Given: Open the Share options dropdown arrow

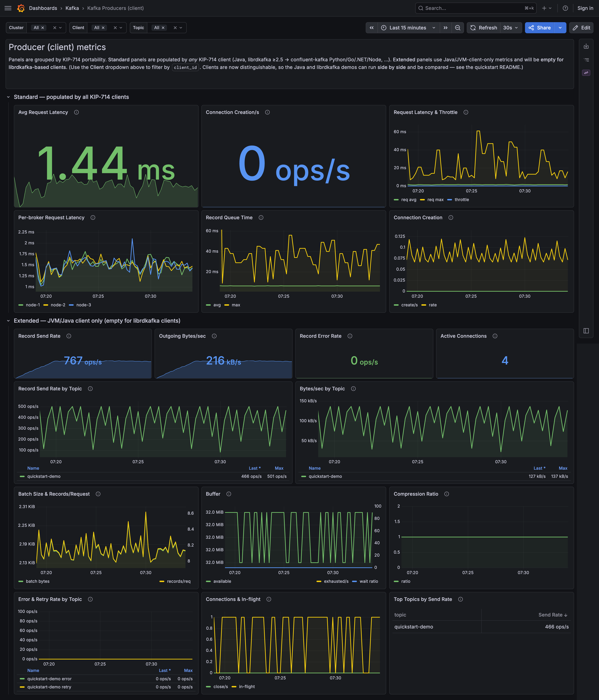Looking at the screenshot, I should click(560, 28).
